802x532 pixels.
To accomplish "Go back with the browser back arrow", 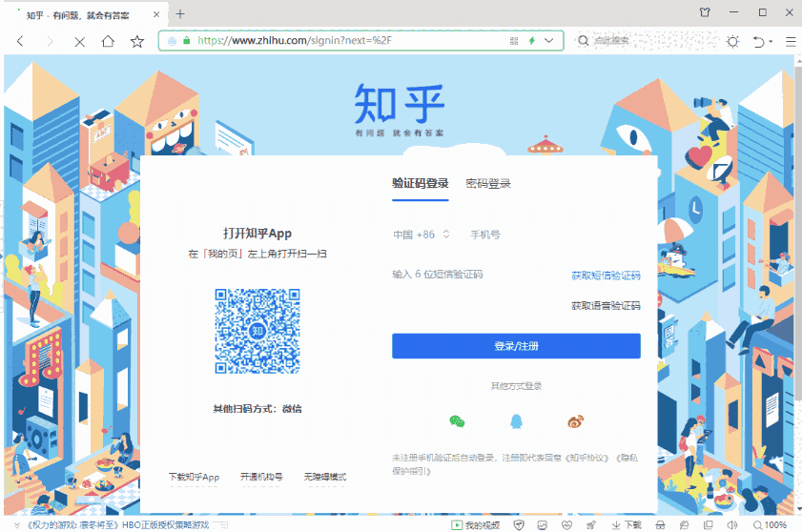I will coord(20,41).
